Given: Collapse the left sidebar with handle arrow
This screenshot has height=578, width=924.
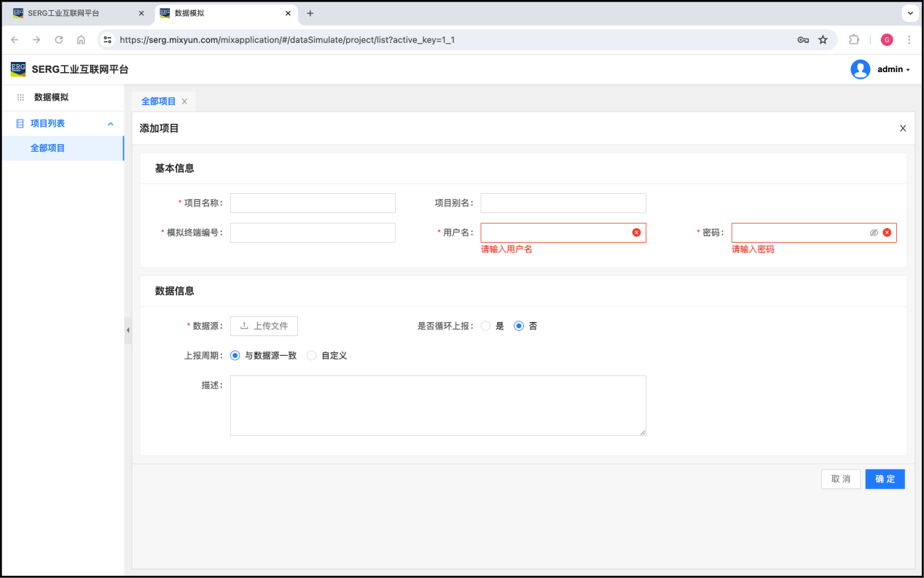Looking at the screenshot, I should click(x=128, y=330).
